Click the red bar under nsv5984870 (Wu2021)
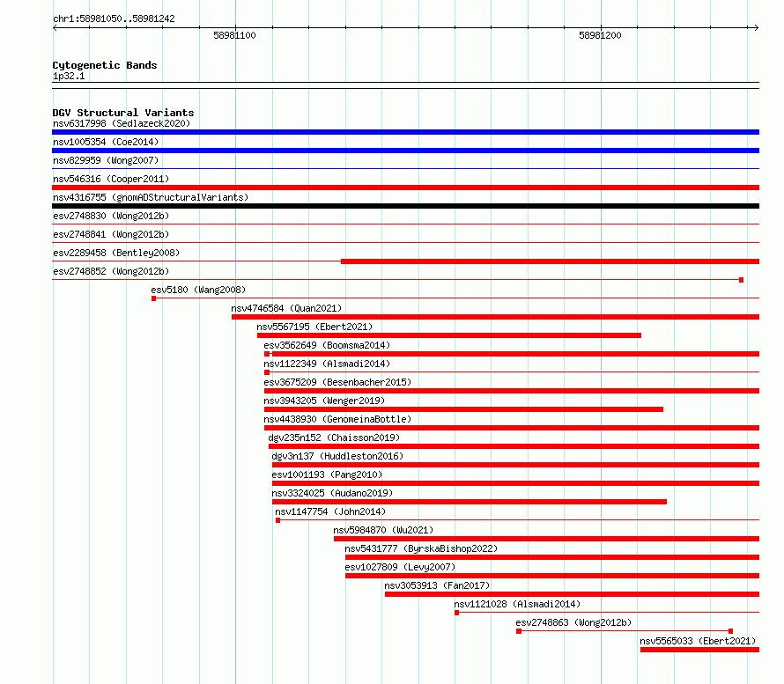The height and width of the screenshot is (684, 784). tap(546, 539)
